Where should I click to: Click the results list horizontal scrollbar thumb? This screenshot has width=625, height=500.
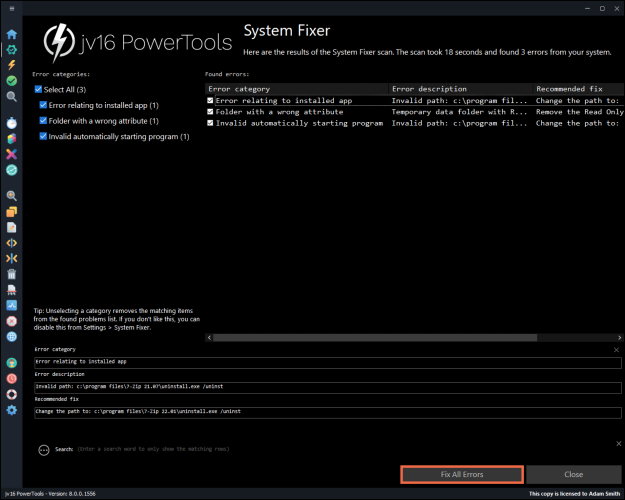click(x=375, y=338)
